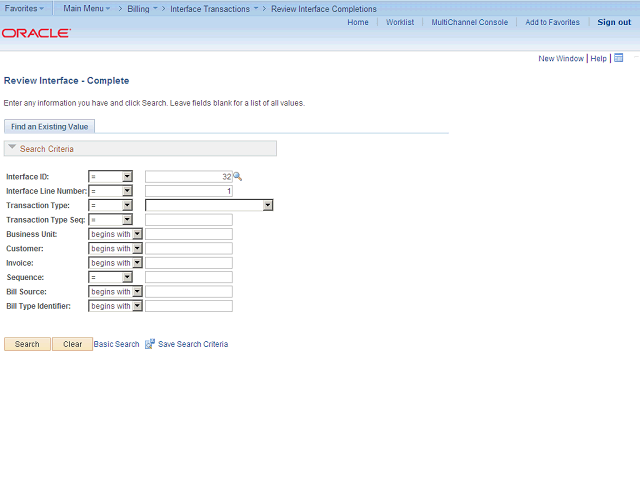Click the Save Search Criteria icon
Viewport: 640px width, 480px height.
[150, 344]
